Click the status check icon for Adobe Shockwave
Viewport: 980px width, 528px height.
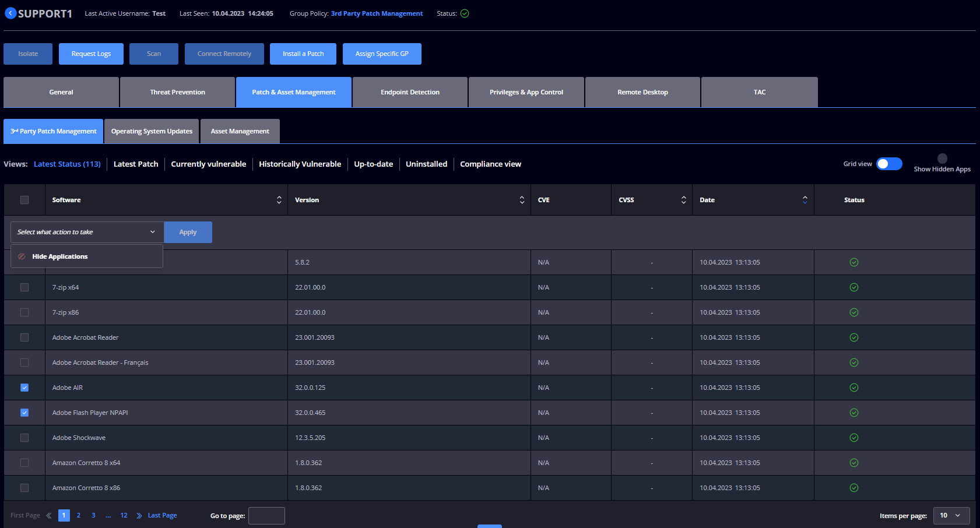pos(854,438)
